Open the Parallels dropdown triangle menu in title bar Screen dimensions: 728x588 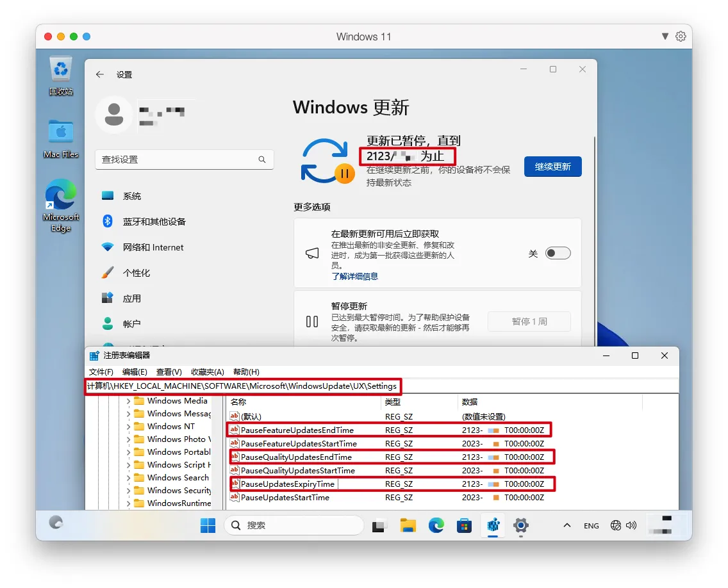pyautogui.click(x=665, y=37)
